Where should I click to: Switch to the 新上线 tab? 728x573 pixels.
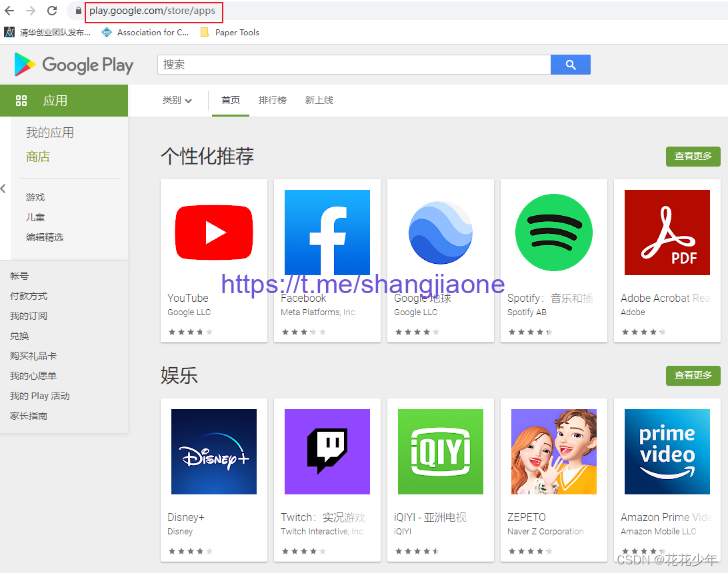319,101
